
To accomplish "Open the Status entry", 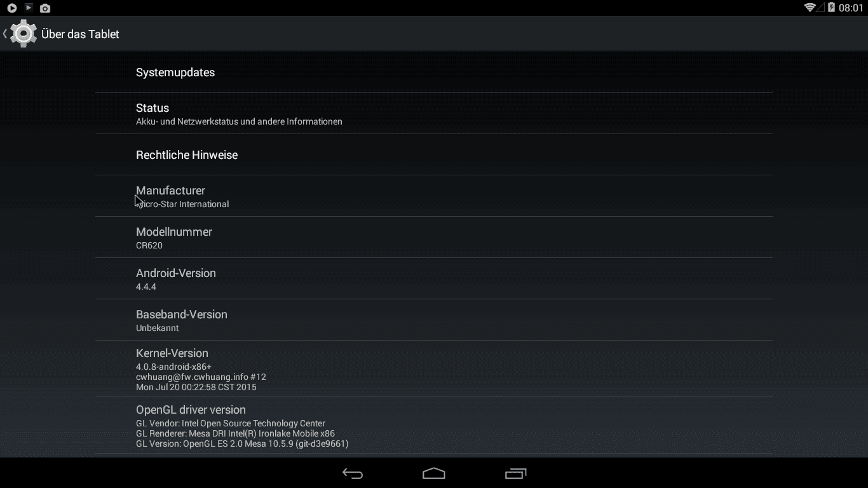I will tap(434, 114).
